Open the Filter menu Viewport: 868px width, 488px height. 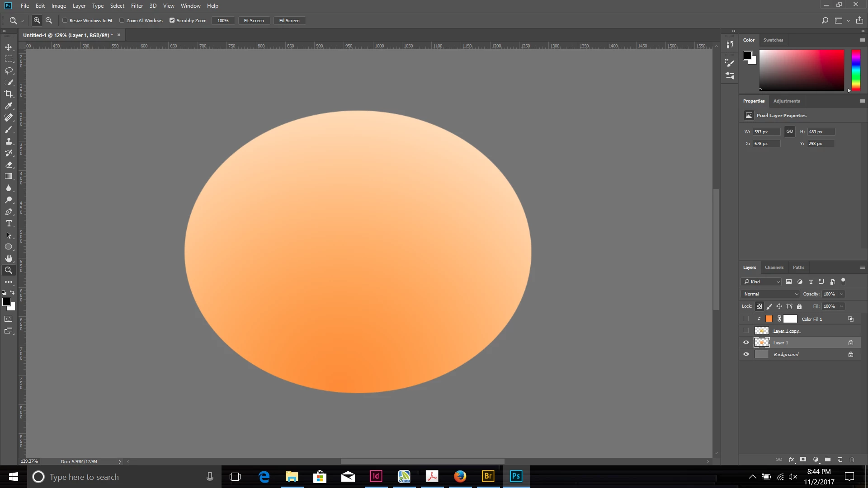coord(137,6)
